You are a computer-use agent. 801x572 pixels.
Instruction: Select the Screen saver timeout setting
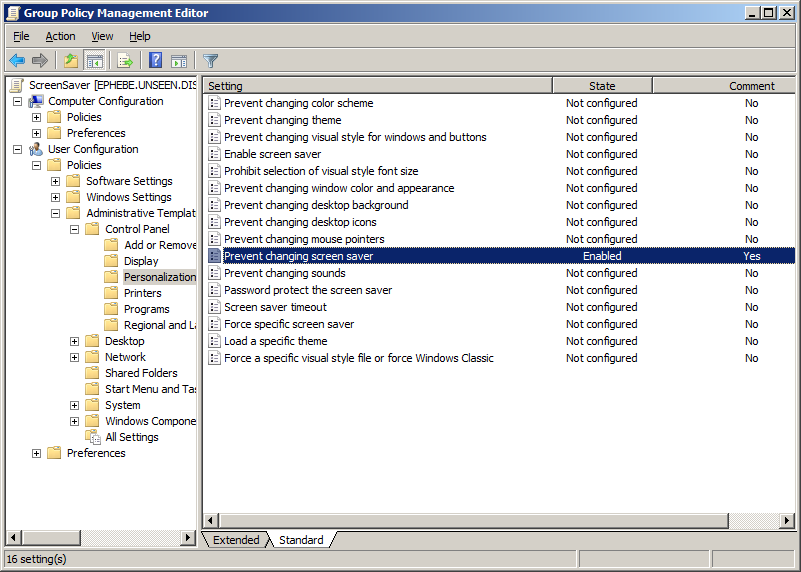pyautogui.click(x=275, y=307)
